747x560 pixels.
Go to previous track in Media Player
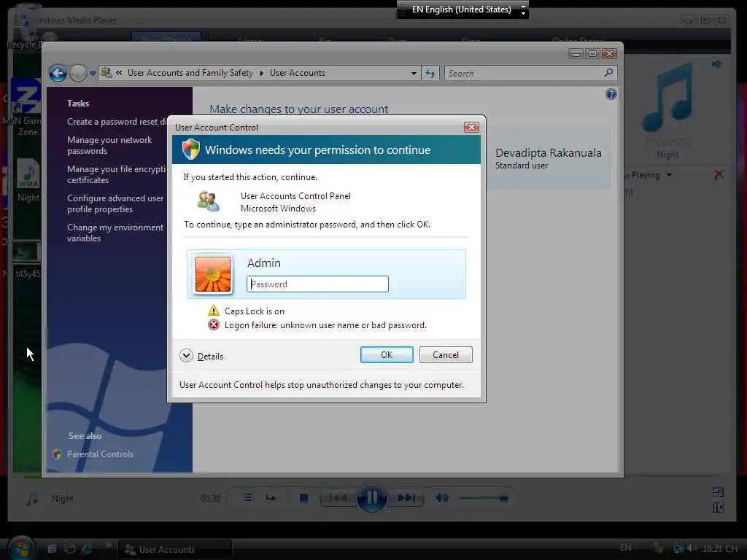tap(338, 498)
